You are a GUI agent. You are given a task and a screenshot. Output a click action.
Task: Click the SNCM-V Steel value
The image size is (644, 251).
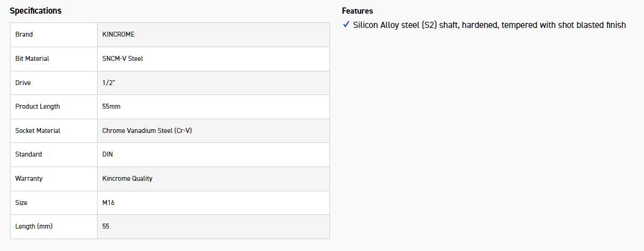pyautogui.click(x=122, y=58)
